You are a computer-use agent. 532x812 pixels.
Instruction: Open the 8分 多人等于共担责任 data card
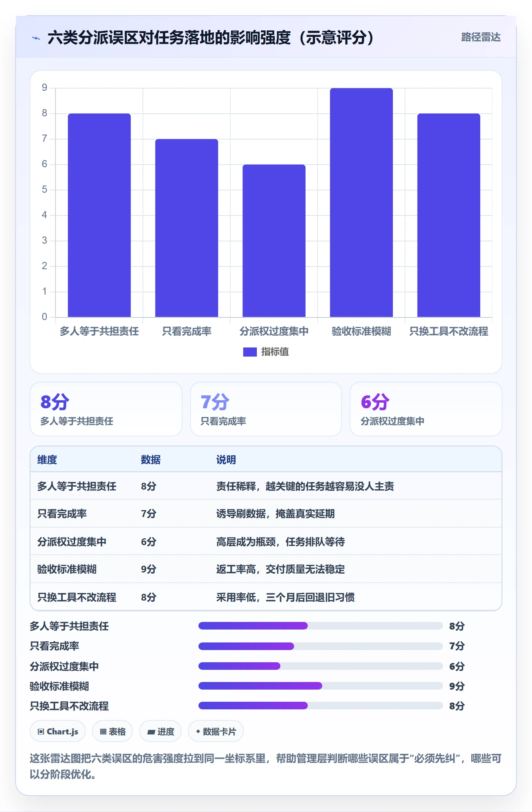click(106, 409)
